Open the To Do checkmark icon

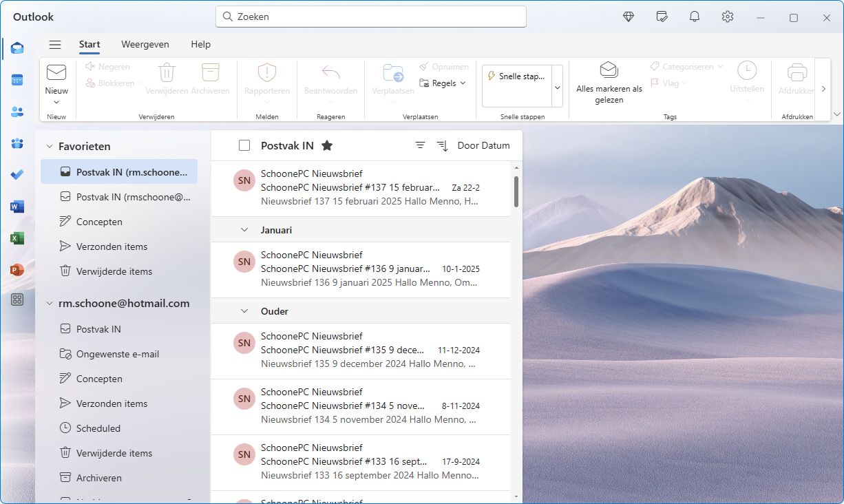17,175
